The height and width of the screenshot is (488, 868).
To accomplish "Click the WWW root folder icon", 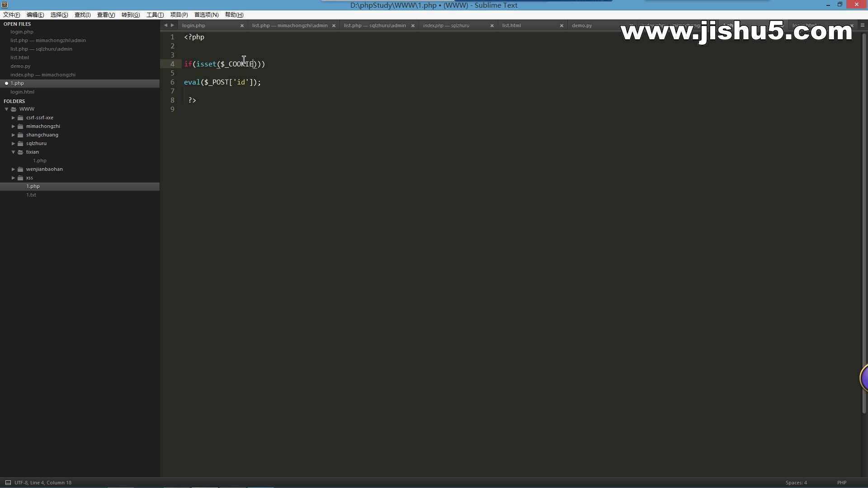I will pos(14,109).
